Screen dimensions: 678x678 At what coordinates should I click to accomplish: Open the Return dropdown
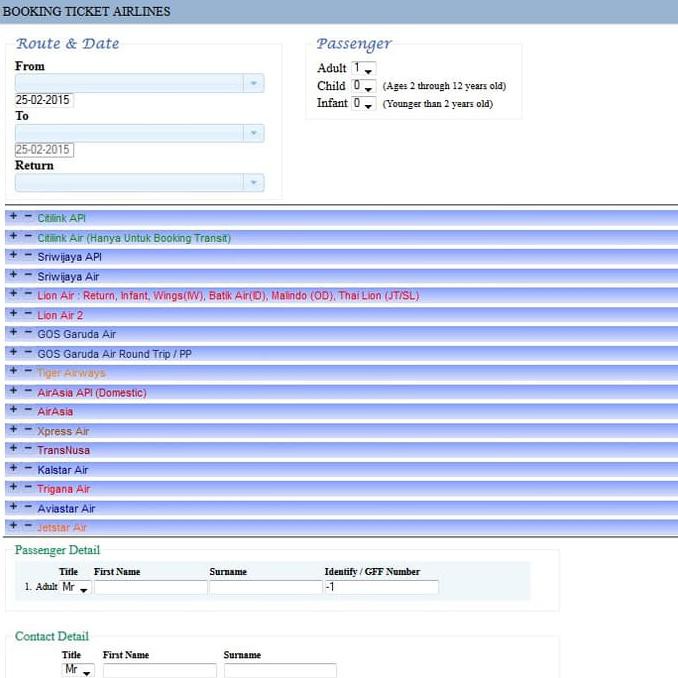253,183
